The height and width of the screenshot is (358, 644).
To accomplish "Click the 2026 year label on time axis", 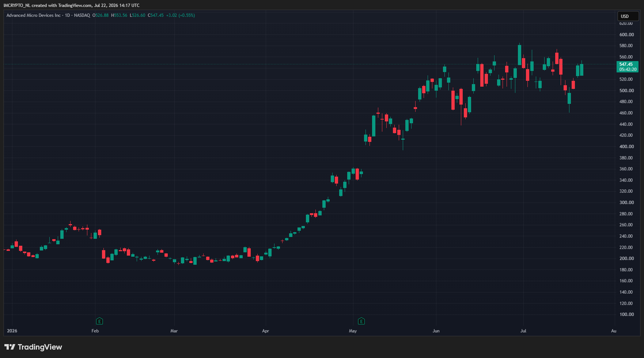I will click(x=12, y=331).
